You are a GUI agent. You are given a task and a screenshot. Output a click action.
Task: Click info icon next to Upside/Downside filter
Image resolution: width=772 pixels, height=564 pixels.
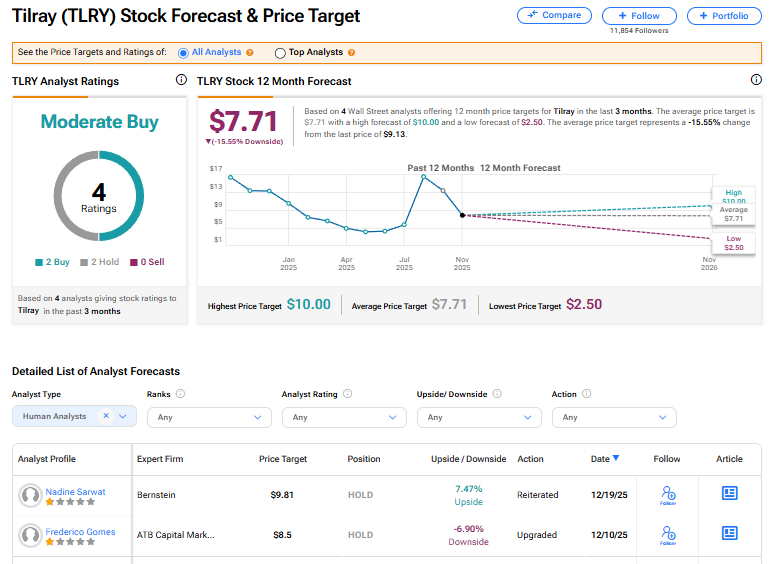pyautogui.click(x=497, y=394)
